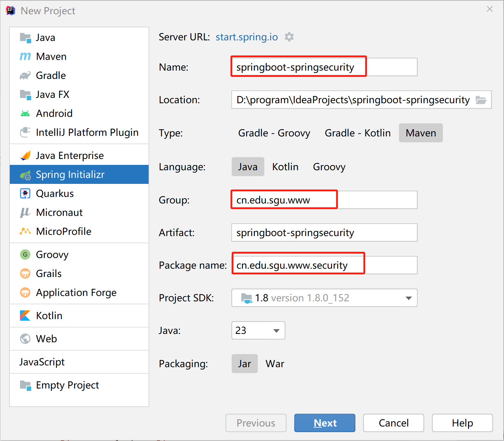The width and height of the screenshot is (504, 441).
Task: Select Gradle - Kotlin project type
Action: [x=358, y=133]
